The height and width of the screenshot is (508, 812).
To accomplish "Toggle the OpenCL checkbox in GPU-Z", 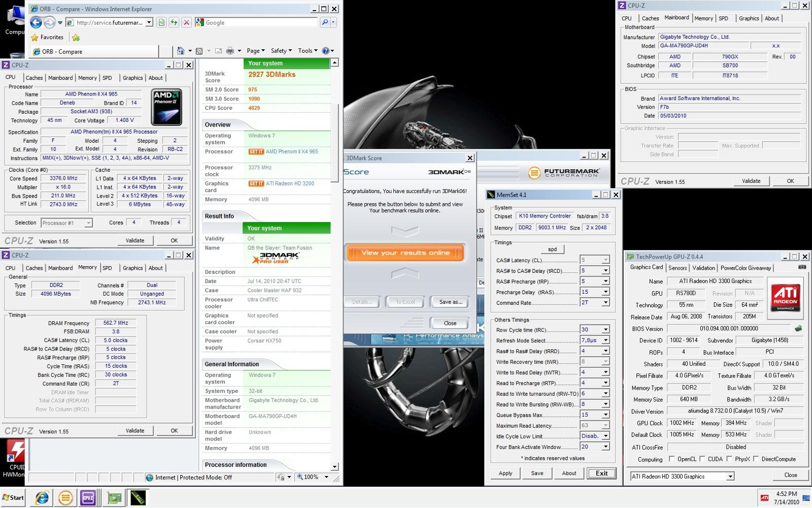I will click(672, 459).
